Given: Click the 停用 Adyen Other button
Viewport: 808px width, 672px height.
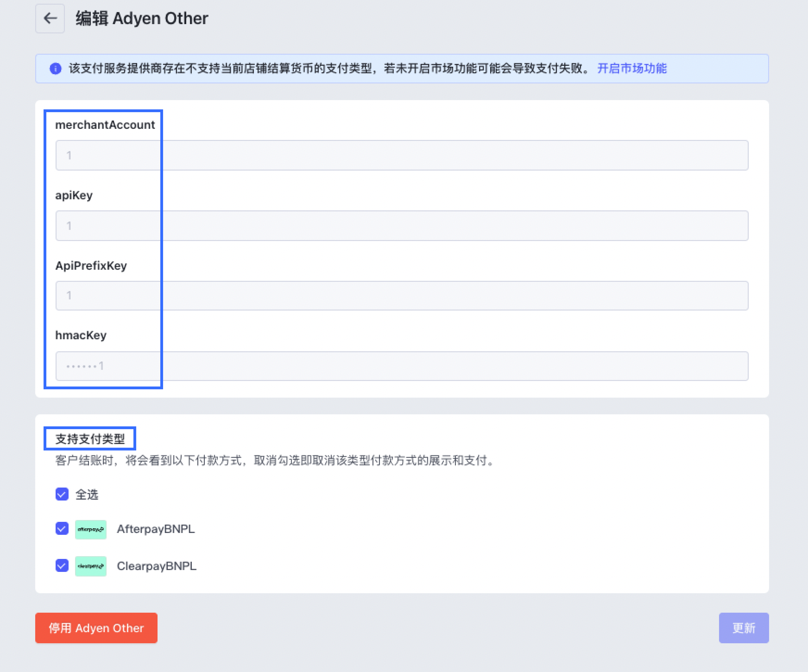Looking at the screenshot, I should pyautogui.click(x=96, y=628).
